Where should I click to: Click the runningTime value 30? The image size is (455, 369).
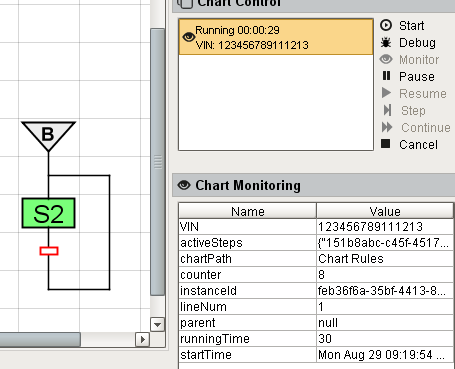point(385,339)
